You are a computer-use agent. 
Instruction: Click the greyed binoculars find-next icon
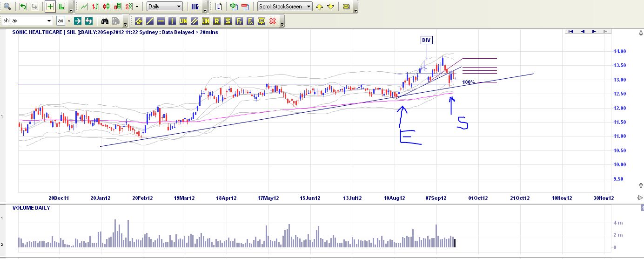(x=116, y=21)
